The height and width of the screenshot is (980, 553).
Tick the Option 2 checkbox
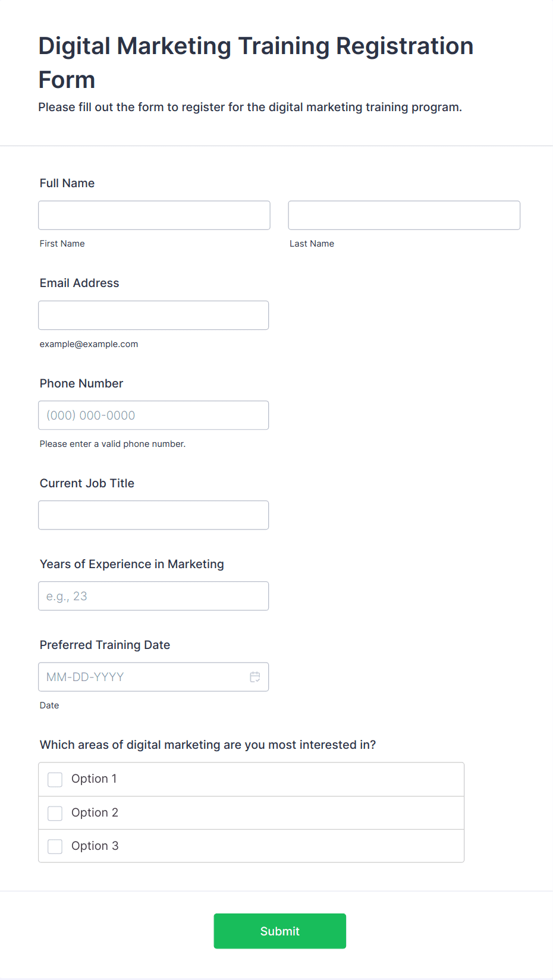click(55, 813)
